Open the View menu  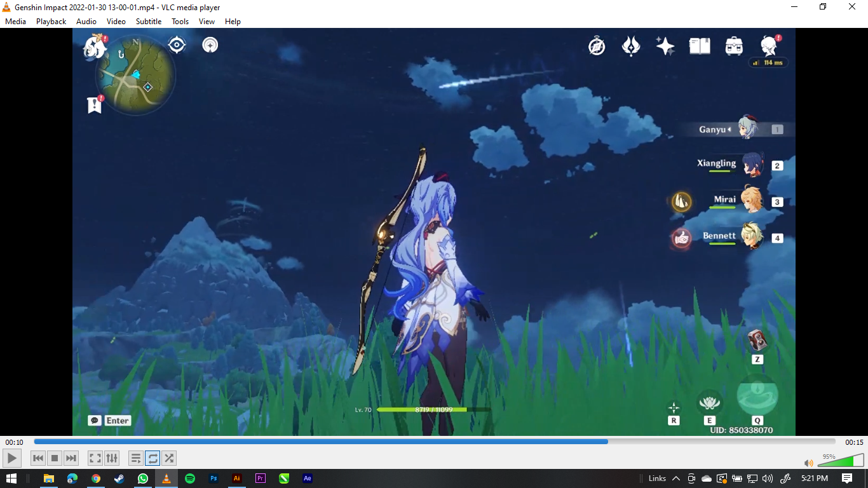(x=207, y=22)
